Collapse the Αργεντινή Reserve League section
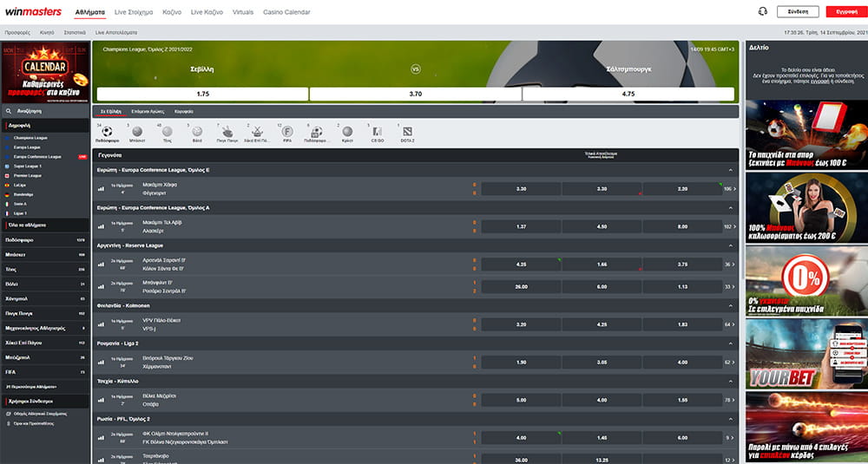This screenshot has height=464, width=868. coord(731,245)
